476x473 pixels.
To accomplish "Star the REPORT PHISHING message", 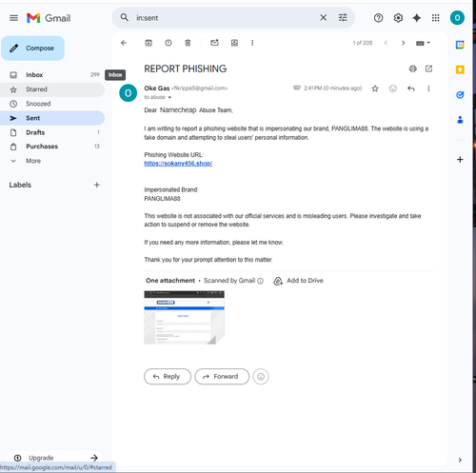I will [375, 89].
